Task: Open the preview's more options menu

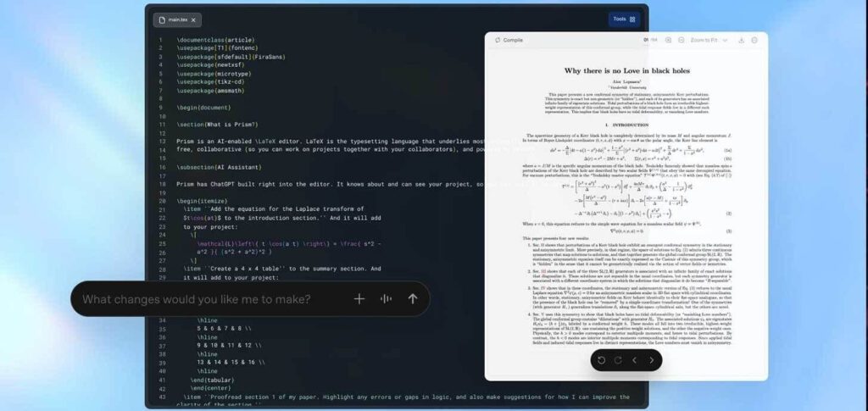Action: coord(755,41)
